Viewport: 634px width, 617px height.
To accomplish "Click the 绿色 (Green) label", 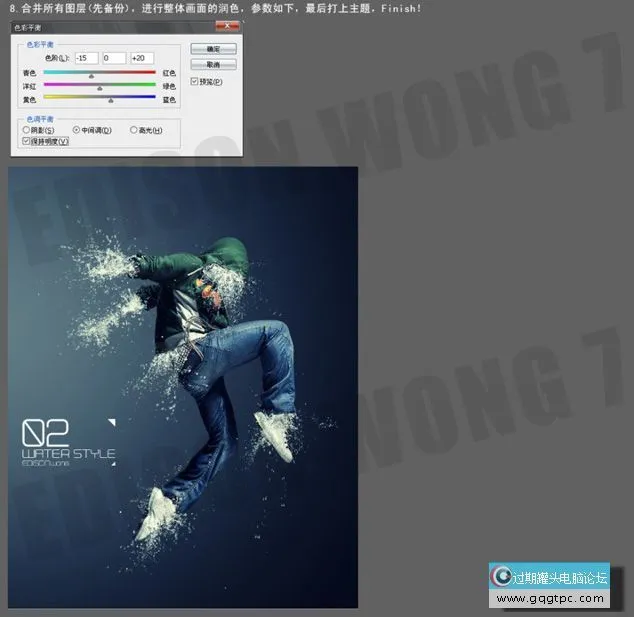I will (x=169, y=87).
